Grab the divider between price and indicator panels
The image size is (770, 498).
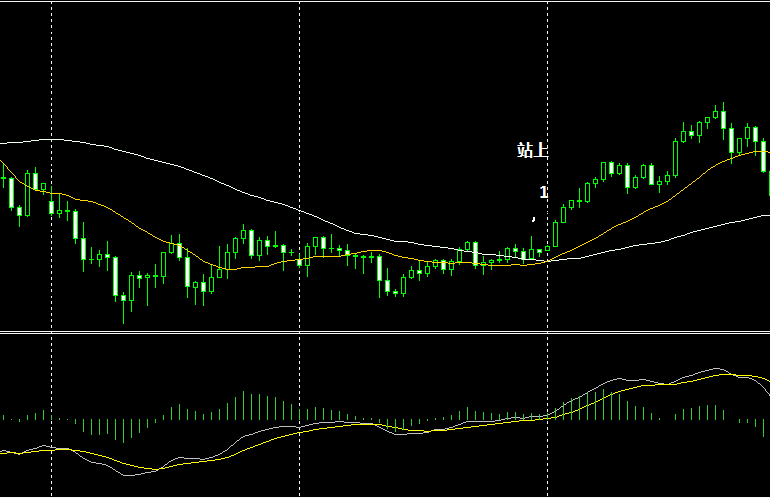(x=385, y=333)
